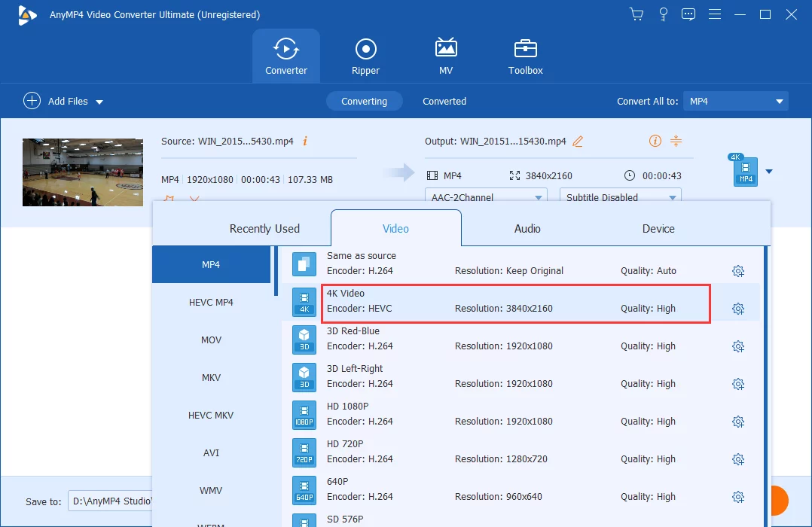
Task: Open the Toolbox module
Action: pos(525,56)
